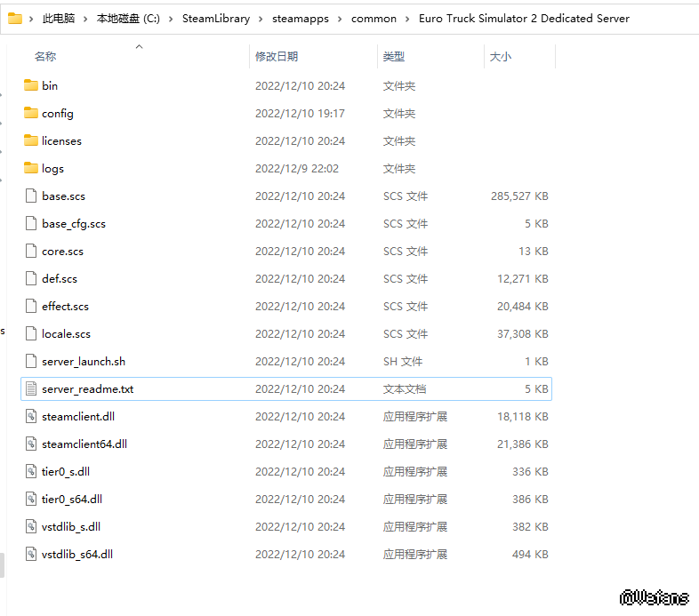Select the base.scs file icon
The image size is (699, 616).
pyautogui.click(x=31, y=196)
